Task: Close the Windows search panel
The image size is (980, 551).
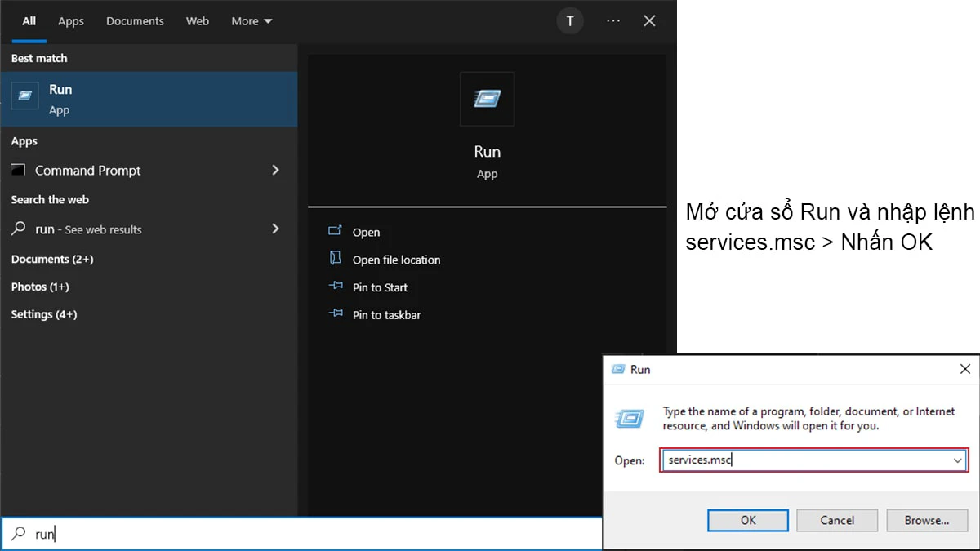Action: (x=649, y=21)
